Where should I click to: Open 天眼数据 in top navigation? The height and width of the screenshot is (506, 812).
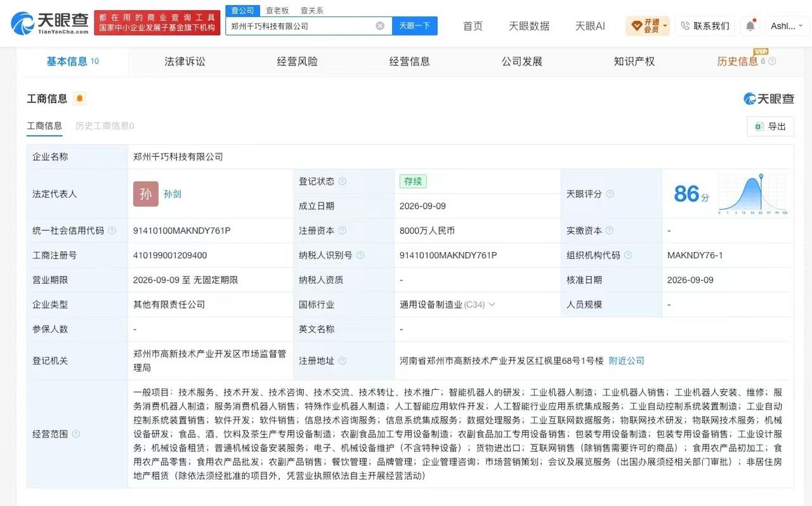(x=529, y=26)
